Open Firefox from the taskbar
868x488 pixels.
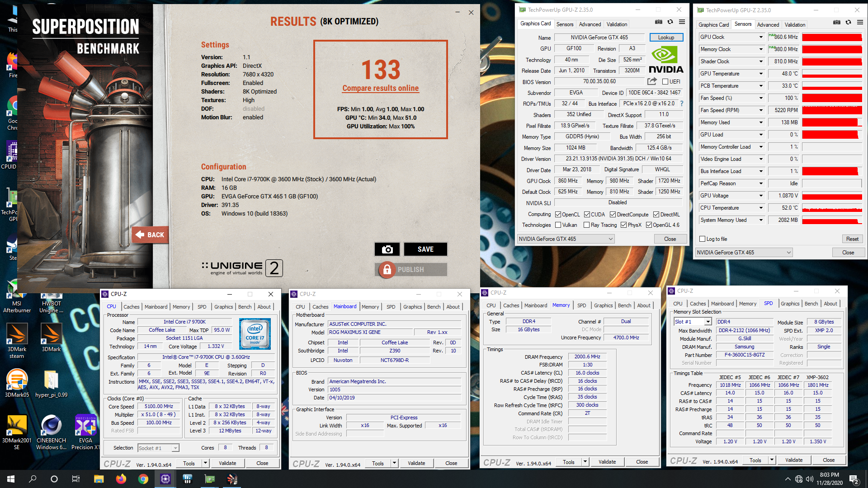tap(121, 479)
